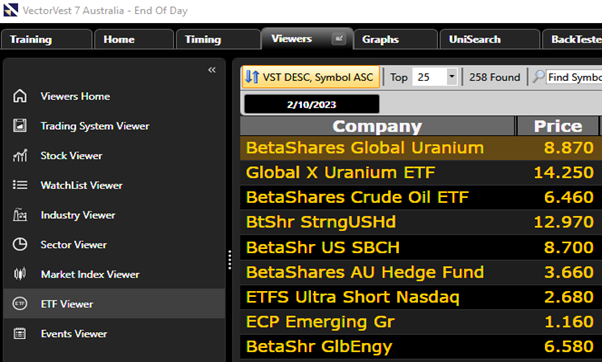Screen dimensions: 602x362
Task: Open the Industry Viewer factory icon
Action: [20, 215]
